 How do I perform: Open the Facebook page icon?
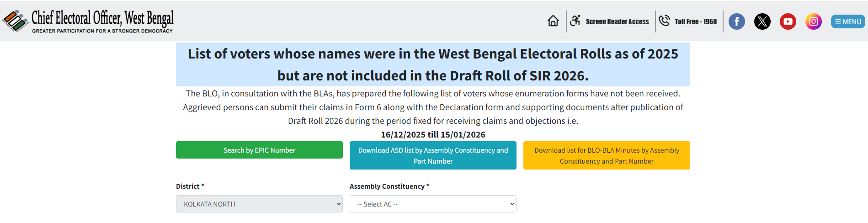click(x=736, y=21)
